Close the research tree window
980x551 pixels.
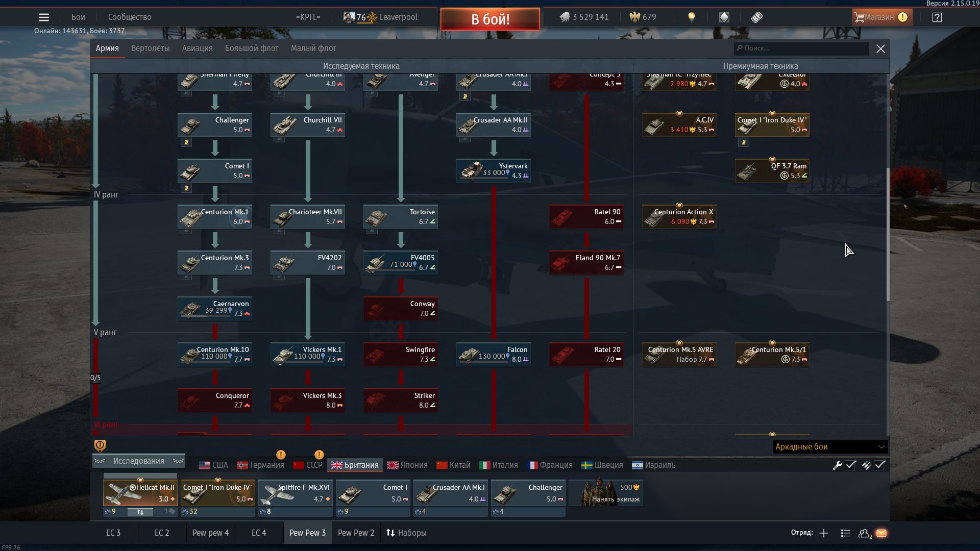tap(880, 48)
